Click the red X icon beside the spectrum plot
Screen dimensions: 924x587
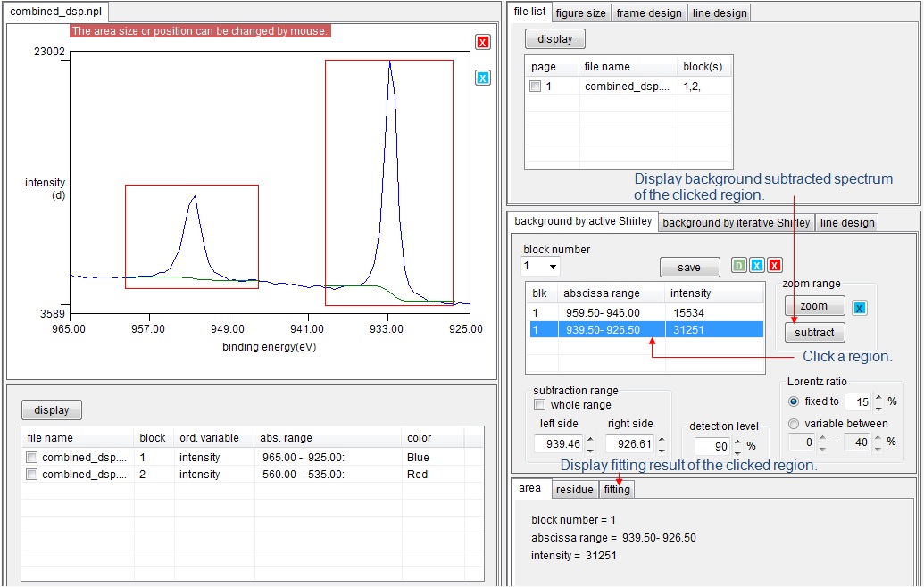[x=483, y=43]
